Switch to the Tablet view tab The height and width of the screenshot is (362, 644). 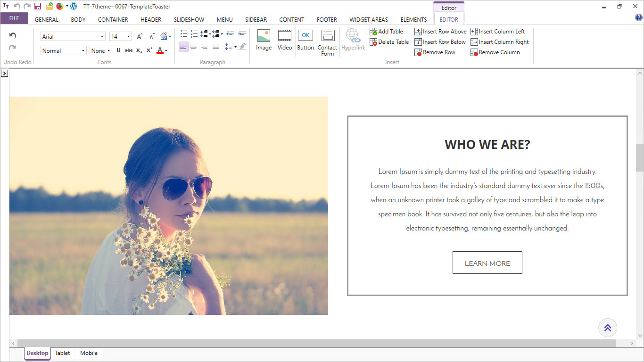[x=62, y=353]
